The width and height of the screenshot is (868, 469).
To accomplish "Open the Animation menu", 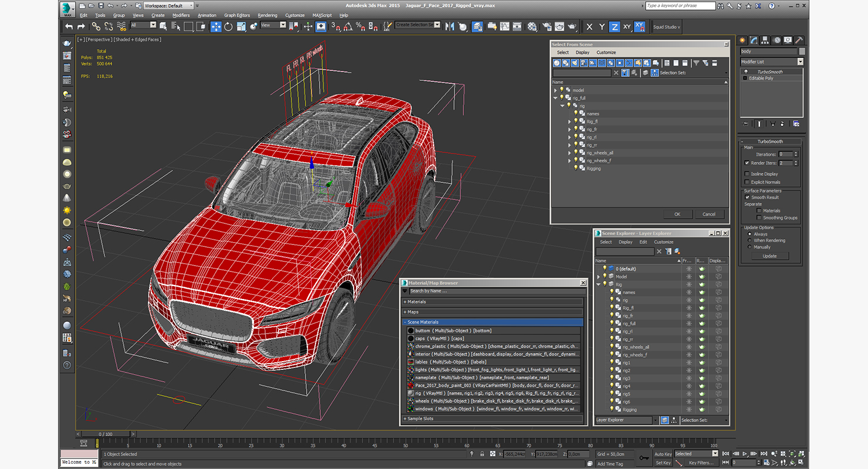I will (207, 15).
